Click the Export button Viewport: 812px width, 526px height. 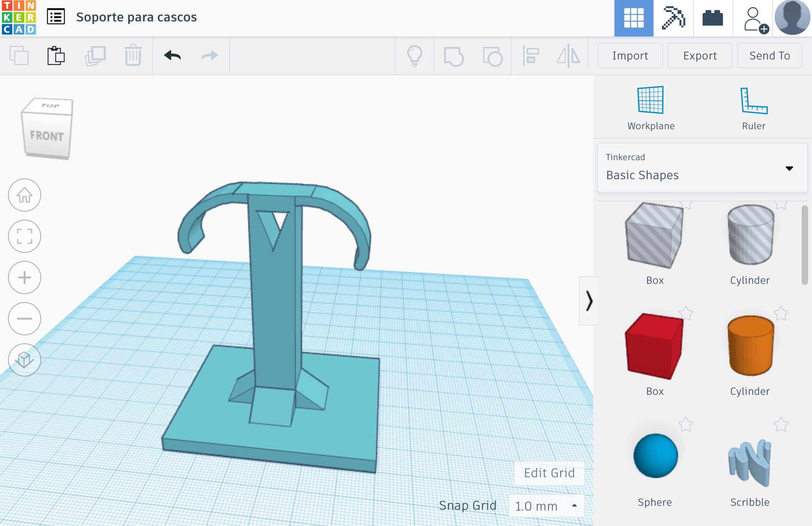tap(700, 55)
